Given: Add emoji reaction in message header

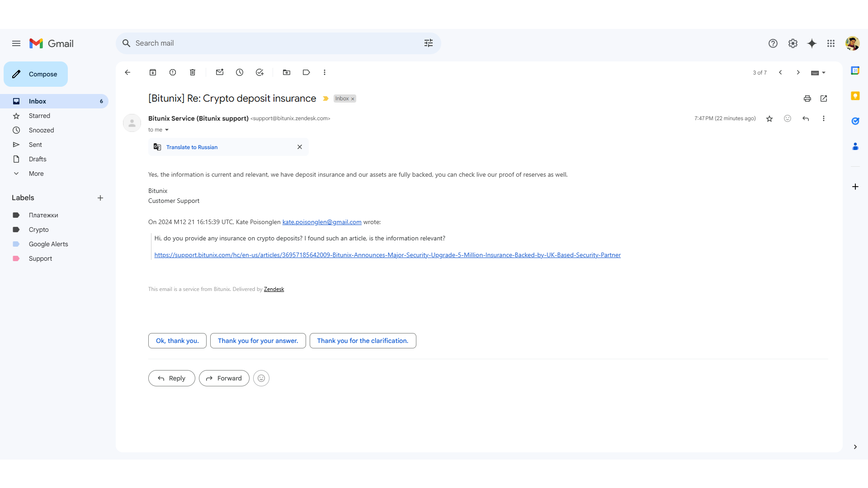Looking at the screenshot, I should coord(788,118).
